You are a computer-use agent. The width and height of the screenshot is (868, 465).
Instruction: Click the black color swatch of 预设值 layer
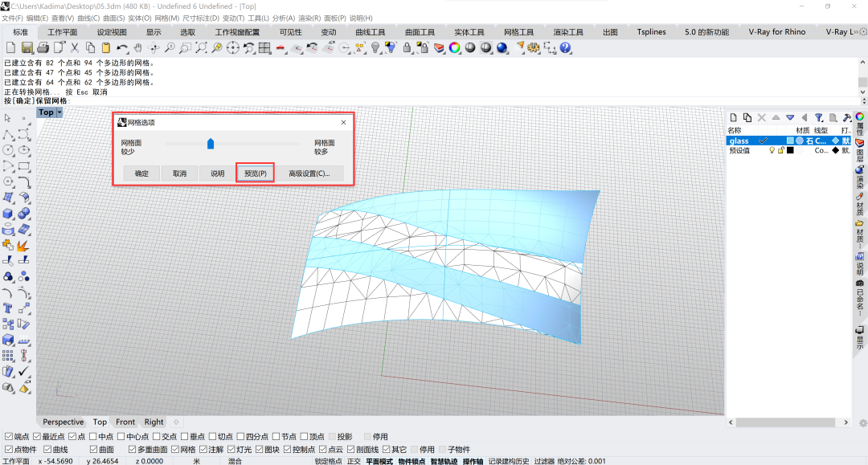[x=790, y=150]
